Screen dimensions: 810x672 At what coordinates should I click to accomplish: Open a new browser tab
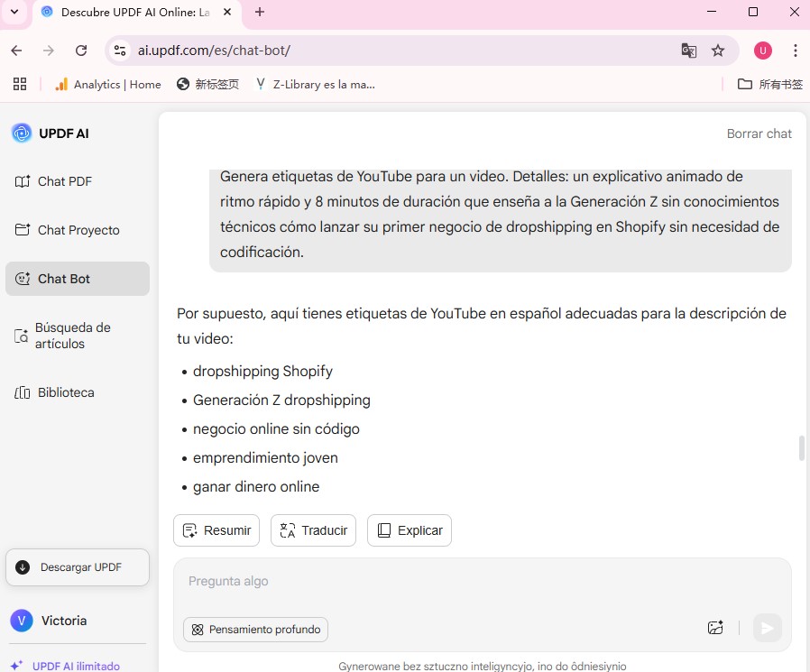click(x=260, y=12)
